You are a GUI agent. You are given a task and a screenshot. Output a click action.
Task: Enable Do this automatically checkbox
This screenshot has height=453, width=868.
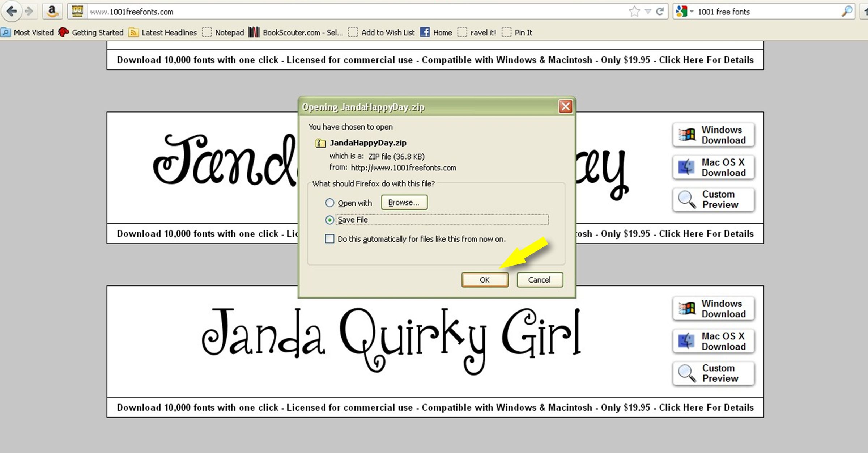(329, 239)
